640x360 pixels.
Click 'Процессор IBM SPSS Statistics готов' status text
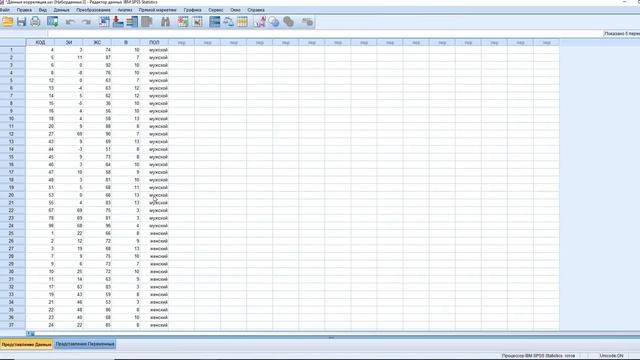click(538, 356)
